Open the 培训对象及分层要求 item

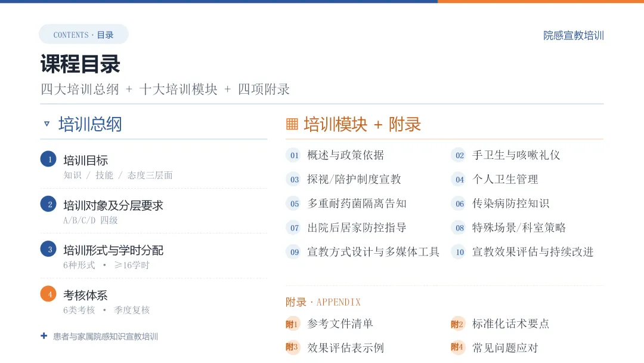tap(113, 205)
